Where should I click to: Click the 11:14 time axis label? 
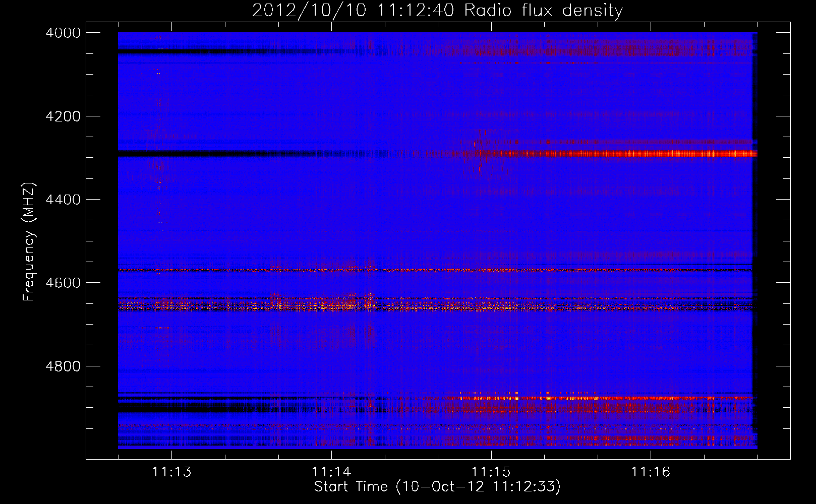click(331, 472)
